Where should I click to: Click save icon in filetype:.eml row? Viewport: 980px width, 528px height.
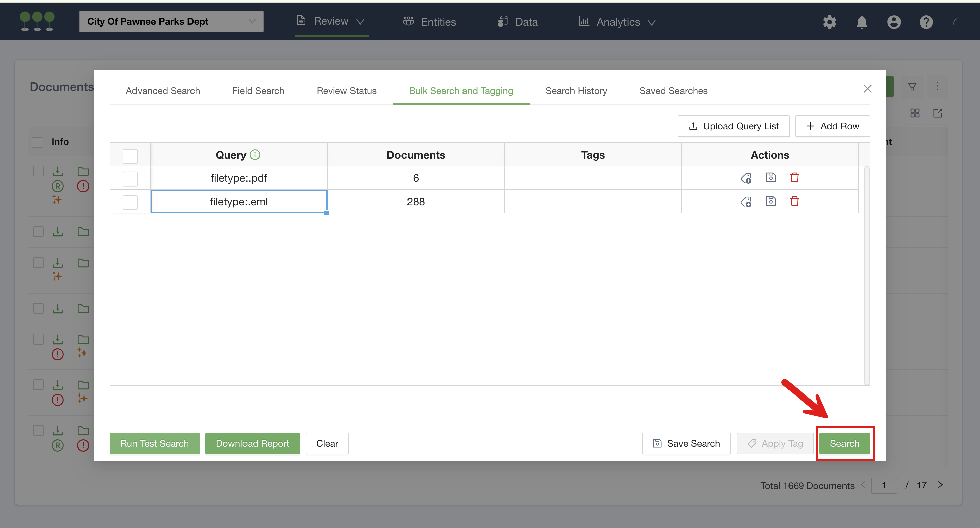point(771,201)
